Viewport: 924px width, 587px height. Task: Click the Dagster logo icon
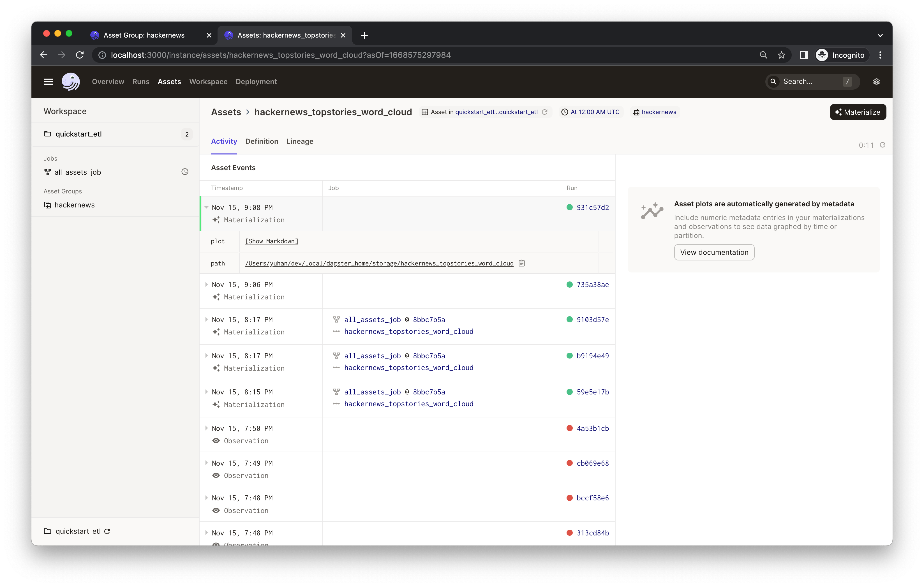click(71, 82)
